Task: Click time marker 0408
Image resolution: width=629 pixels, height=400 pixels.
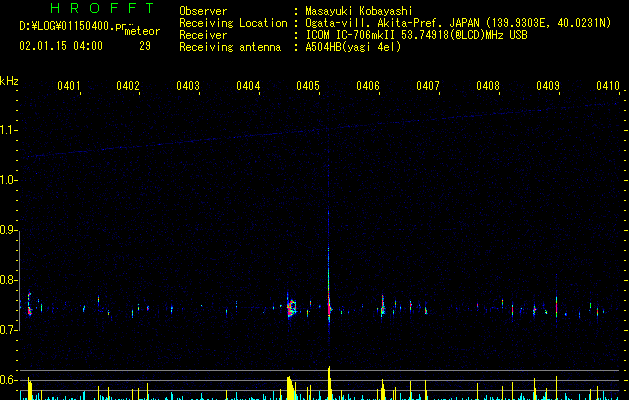Action: [488, 86]
